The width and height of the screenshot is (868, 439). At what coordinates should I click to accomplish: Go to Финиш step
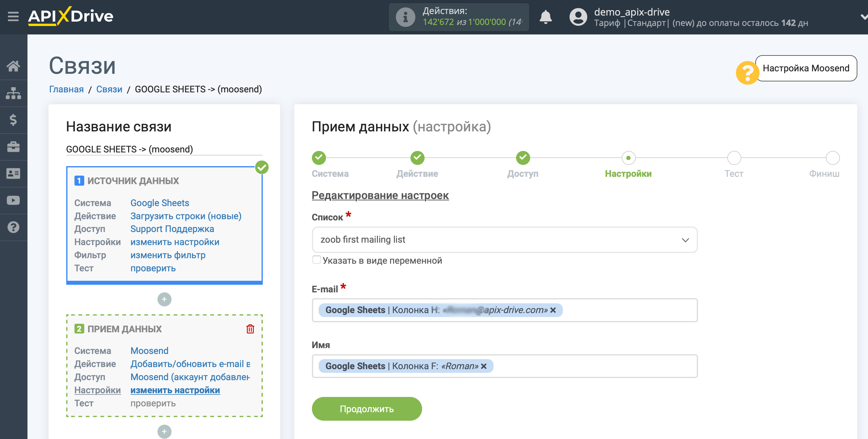pos(833,158)
